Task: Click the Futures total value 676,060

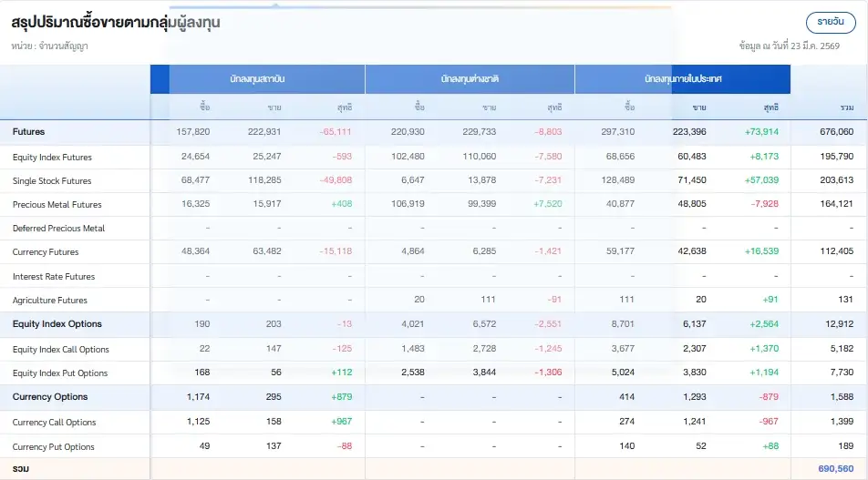Action: tap(836, 131)
